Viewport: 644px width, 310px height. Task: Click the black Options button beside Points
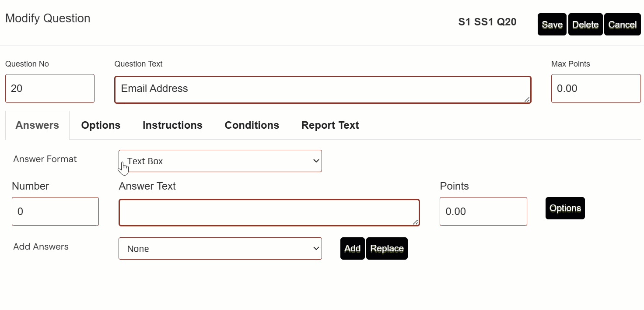tap(565, 208)
